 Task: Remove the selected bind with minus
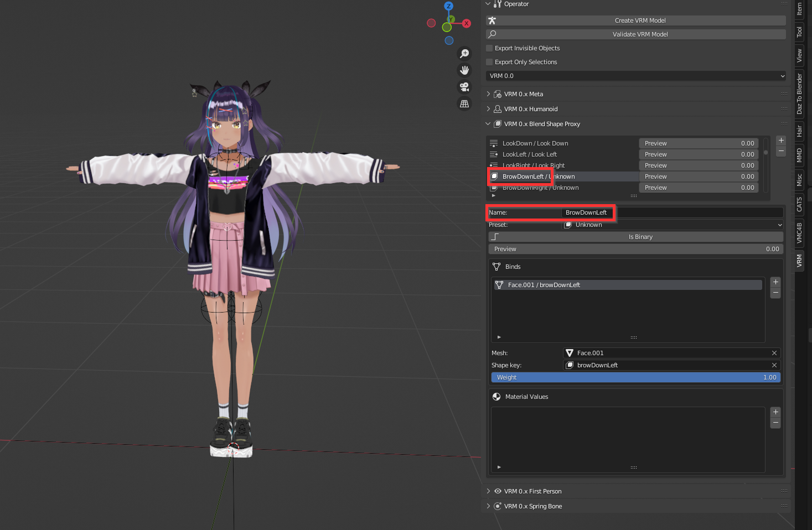point(775,293)
